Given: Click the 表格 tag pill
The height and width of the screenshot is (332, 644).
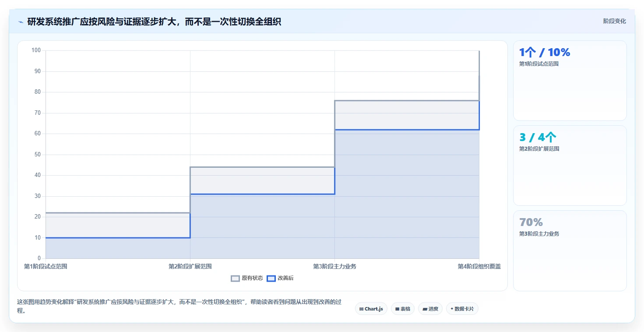Looking at the screenshot, I should click(402, 309).
